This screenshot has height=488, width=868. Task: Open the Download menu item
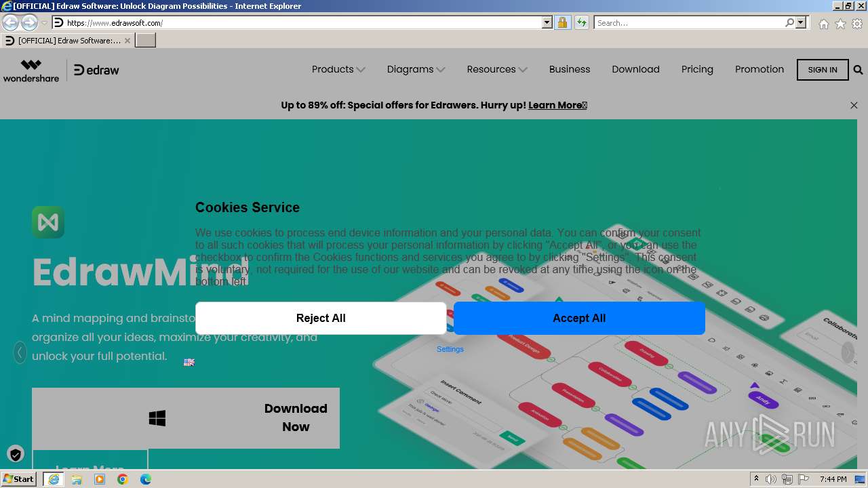tap(635, 69)
